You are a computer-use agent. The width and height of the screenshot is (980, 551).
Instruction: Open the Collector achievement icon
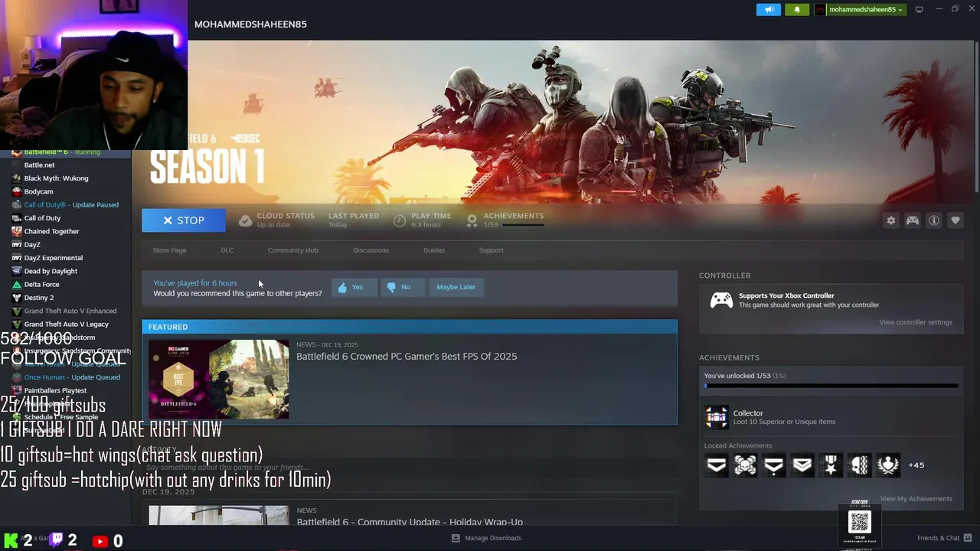click(x=717, y=417)
